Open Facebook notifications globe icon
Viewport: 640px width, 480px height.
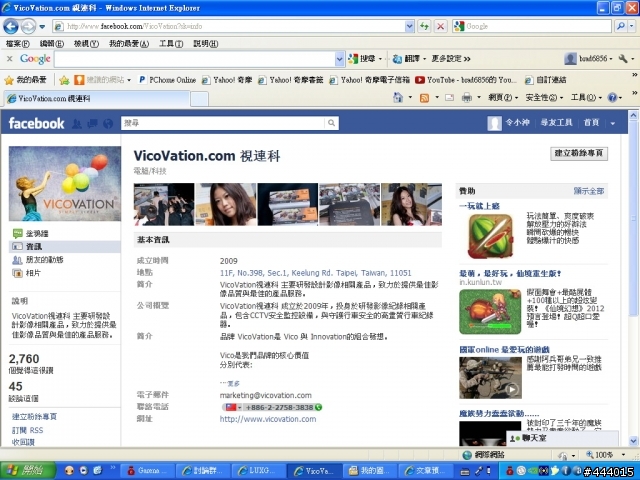click(x=108, y=123)
